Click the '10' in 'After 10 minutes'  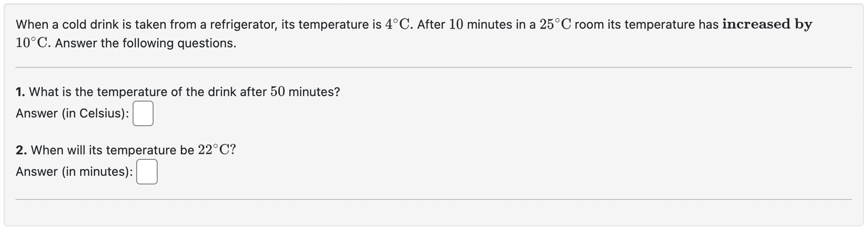coord(456,25)
